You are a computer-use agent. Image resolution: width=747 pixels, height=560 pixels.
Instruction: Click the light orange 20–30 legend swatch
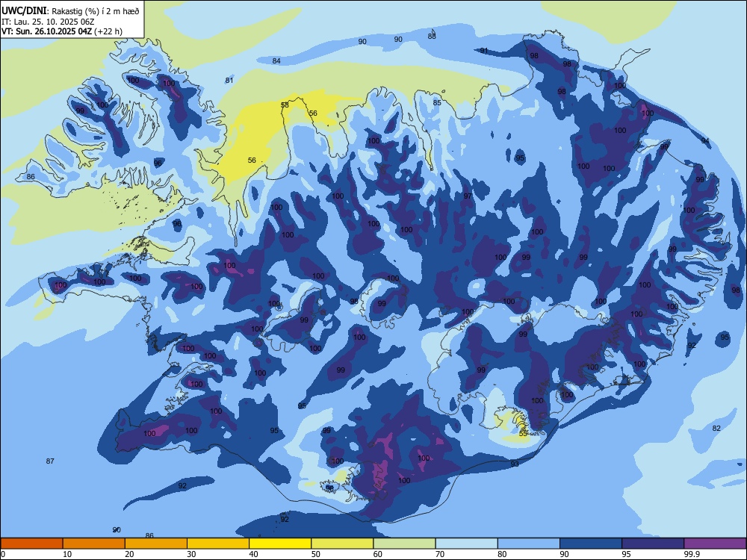click(156, 544)
